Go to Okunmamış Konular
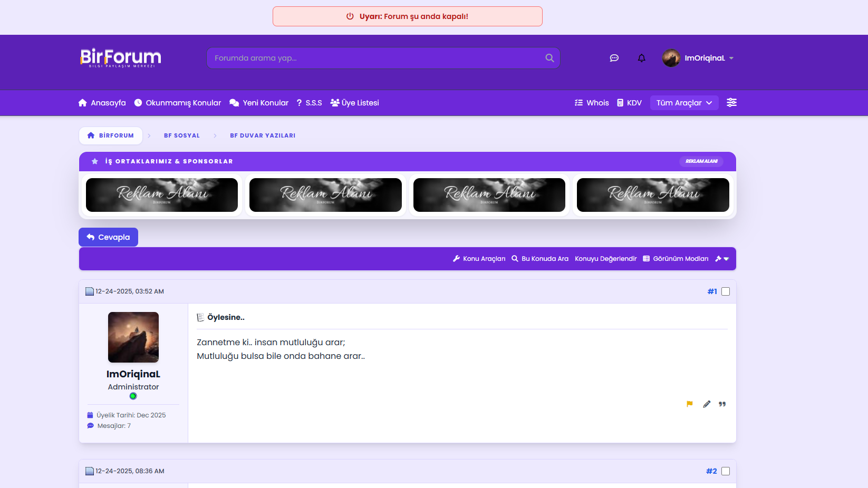The width and height of the screenshot is (868, 488). click(x=178, y=103)
